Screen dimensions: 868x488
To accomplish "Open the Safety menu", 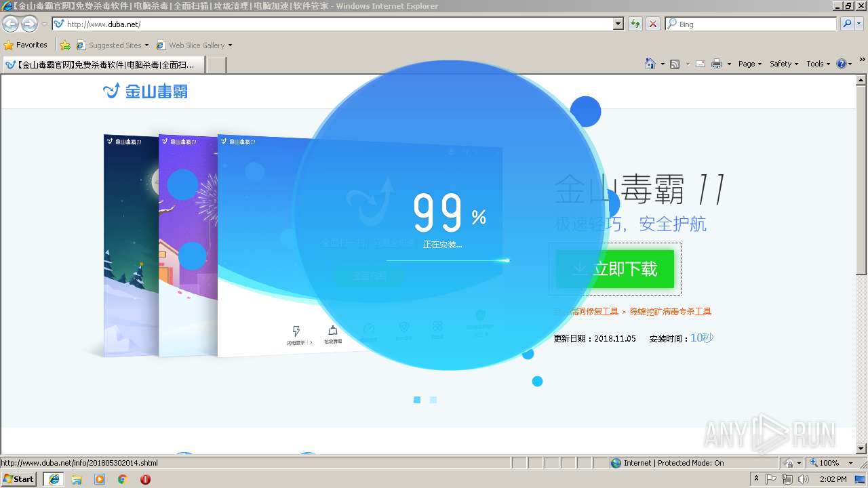I will [784, 64].
